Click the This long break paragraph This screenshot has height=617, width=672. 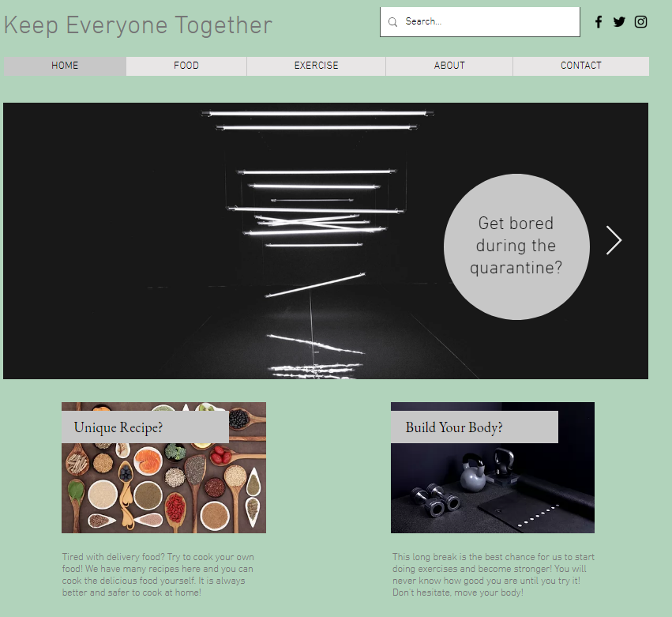[494, 574]
